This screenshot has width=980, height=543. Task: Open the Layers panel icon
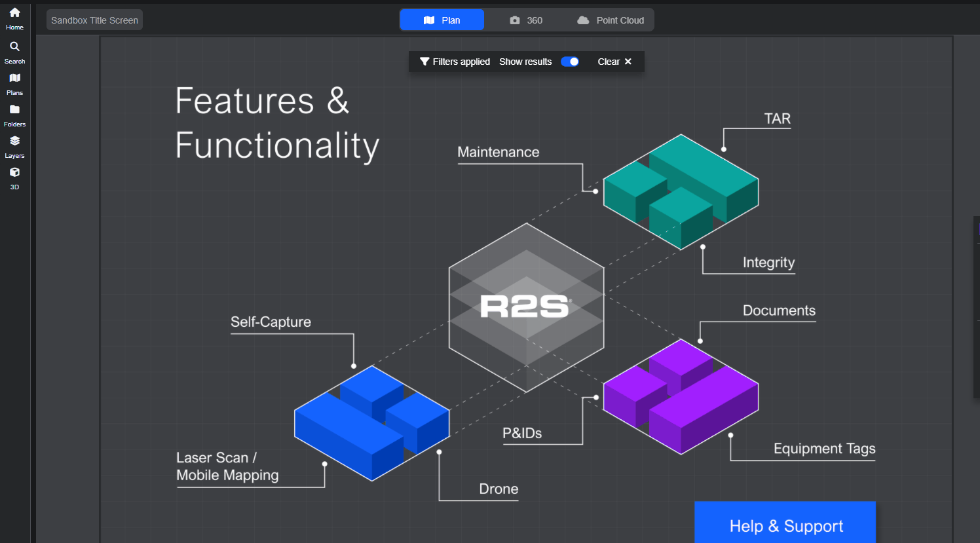[14, 147]
